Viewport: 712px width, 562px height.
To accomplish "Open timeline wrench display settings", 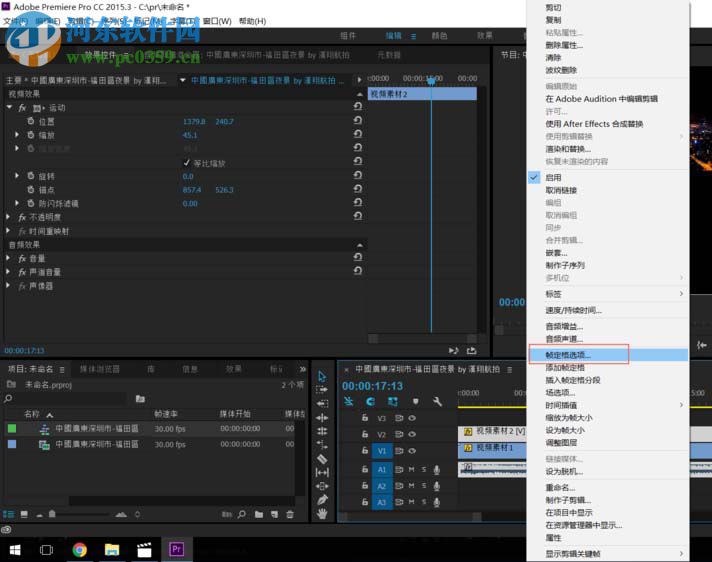I will tap(437, 401).
